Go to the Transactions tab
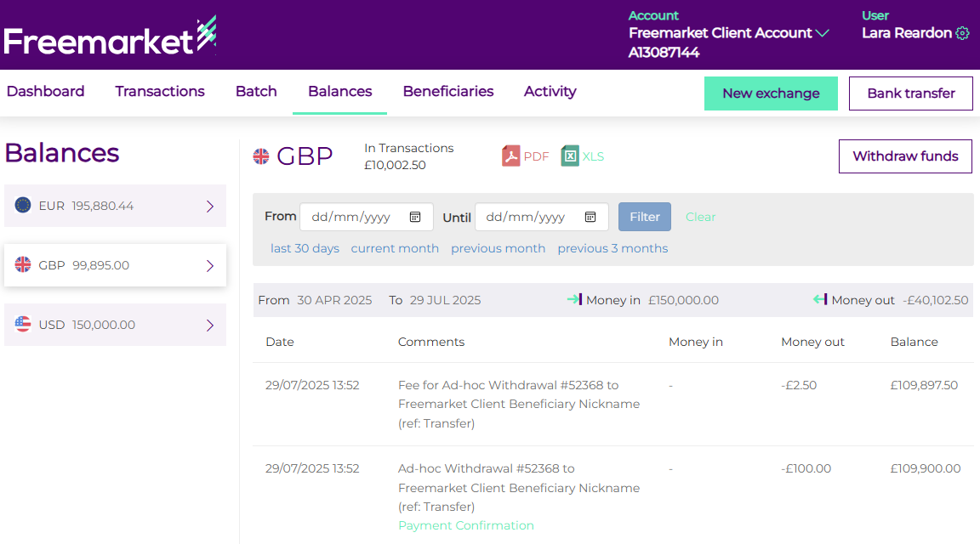980x544 pixels. [160, 92]
